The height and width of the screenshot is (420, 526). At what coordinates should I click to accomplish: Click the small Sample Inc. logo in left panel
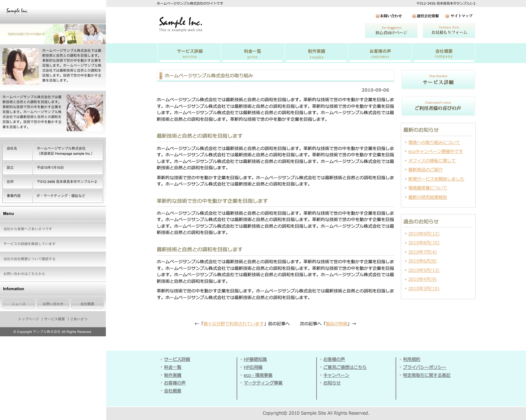click(17, 12)
